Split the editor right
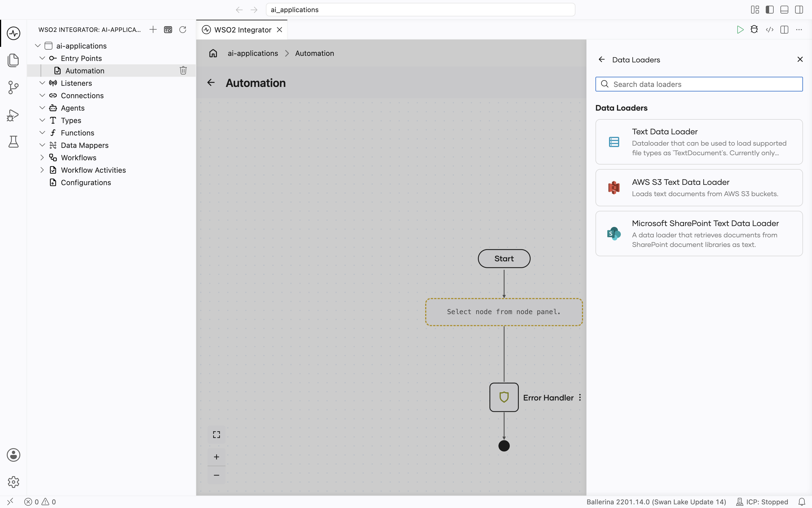The width and height of the screenshot is (812, 508). pos(784,30)
